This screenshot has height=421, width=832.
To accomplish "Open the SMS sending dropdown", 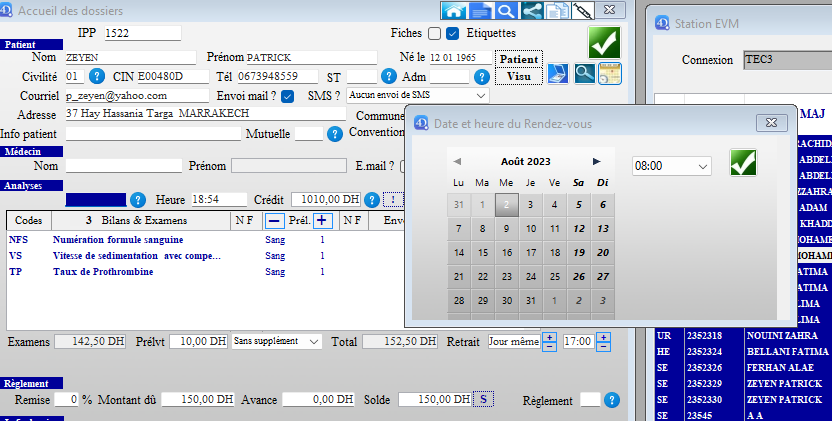I will pyautogui.click(x=417, y=95).
